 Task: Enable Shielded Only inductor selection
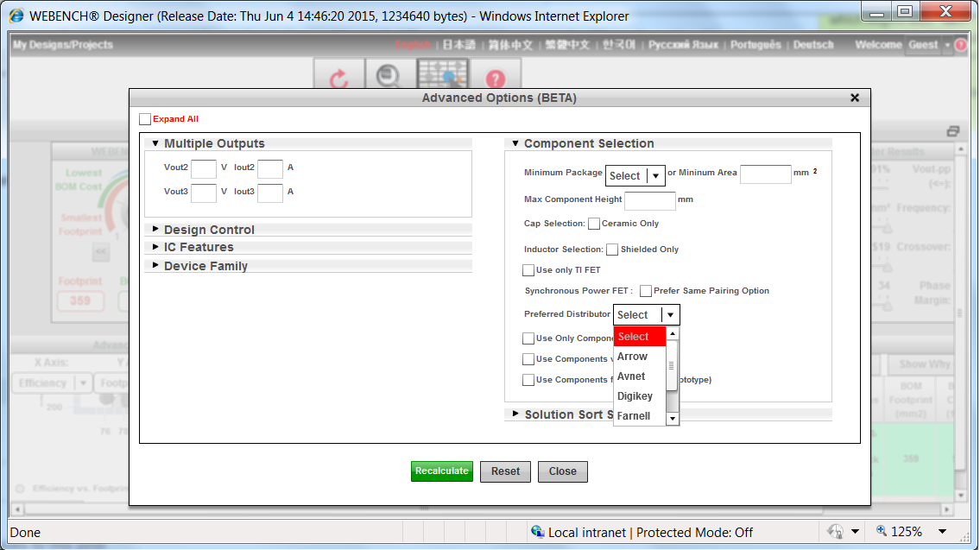pos(612,250)
